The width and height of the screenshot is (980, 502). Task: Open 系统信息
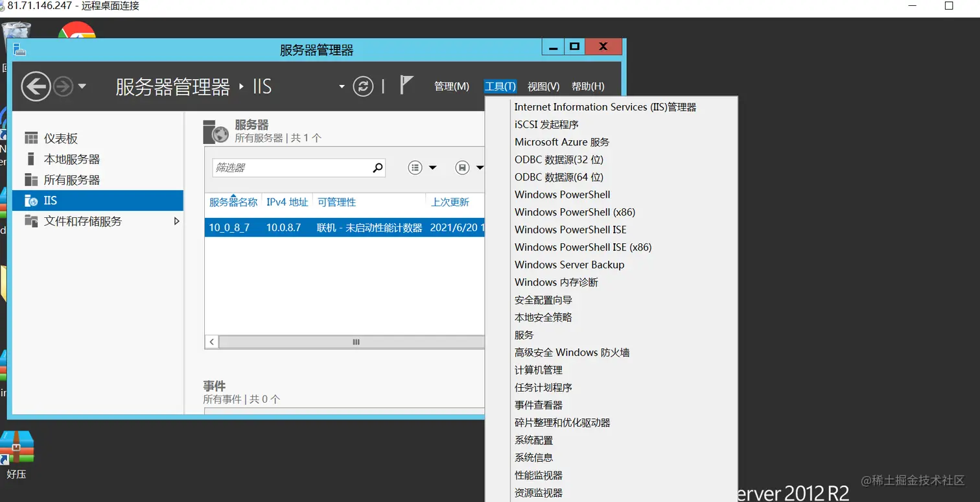click(611, 457)
